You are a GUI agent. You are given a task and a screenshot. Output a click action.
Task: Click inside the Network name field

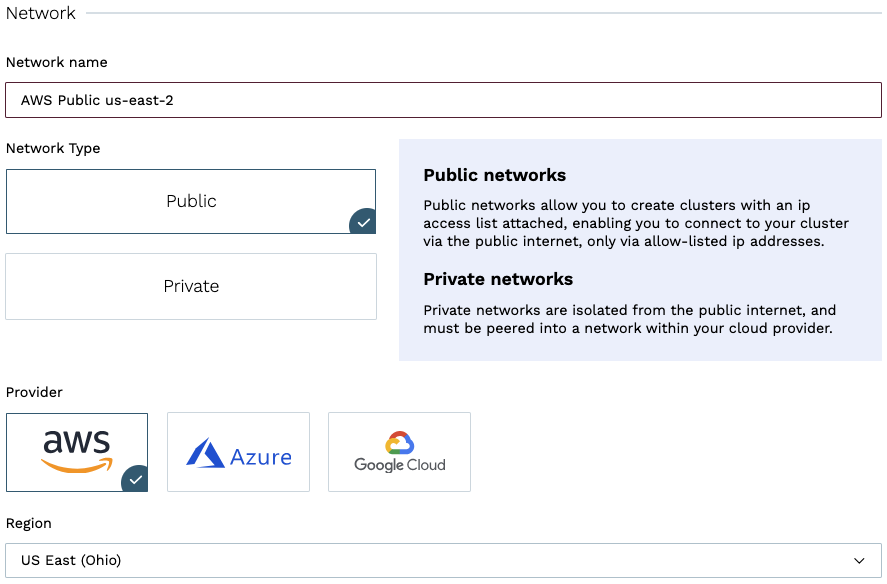tap(444, 100)
